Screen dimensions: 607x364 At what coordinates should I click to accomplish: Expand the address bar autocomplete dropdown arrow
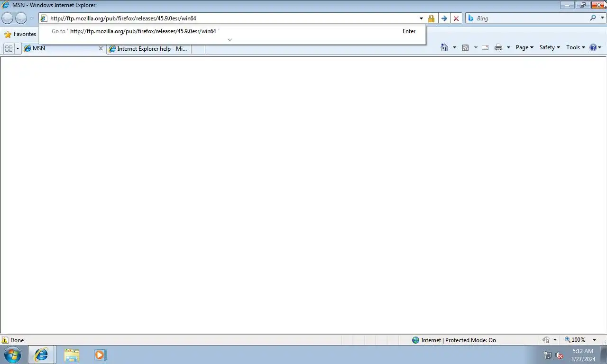coord(421,18)
